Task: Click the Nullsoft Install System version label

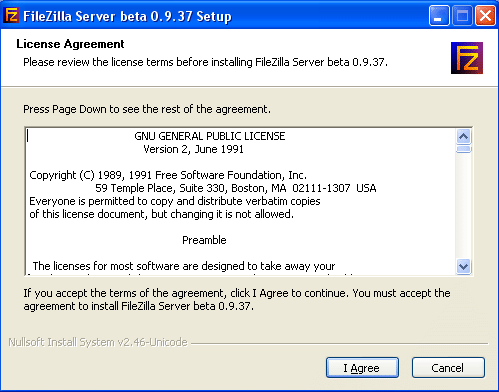Action: click(x=98, y=342)
